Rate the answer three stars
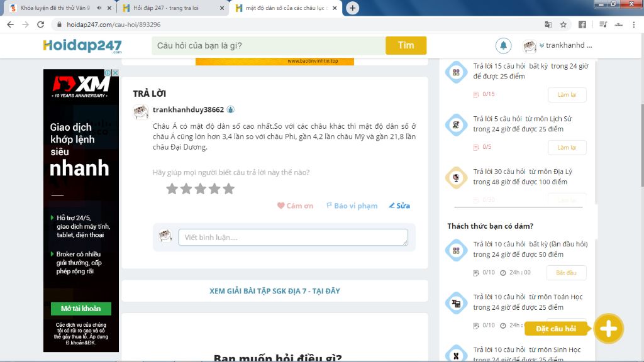This screenshot has height=362, width=644. tap(201, 189)
